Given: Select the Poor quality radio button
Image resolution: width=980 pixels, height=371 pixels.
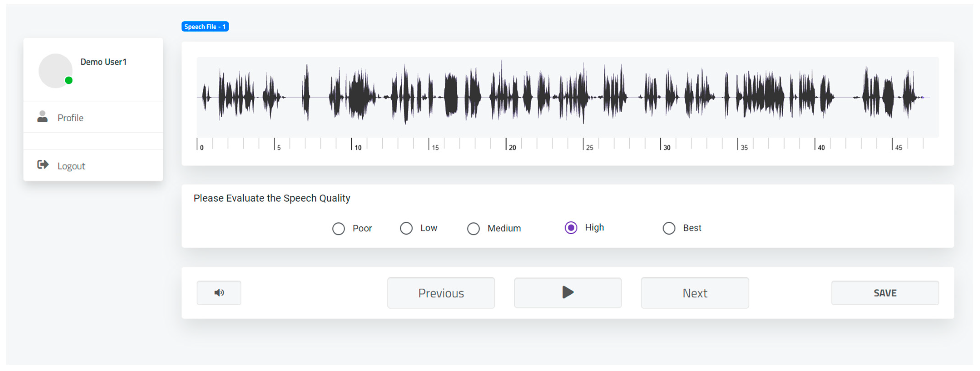Looking at the screenshot, I should 338,228.
